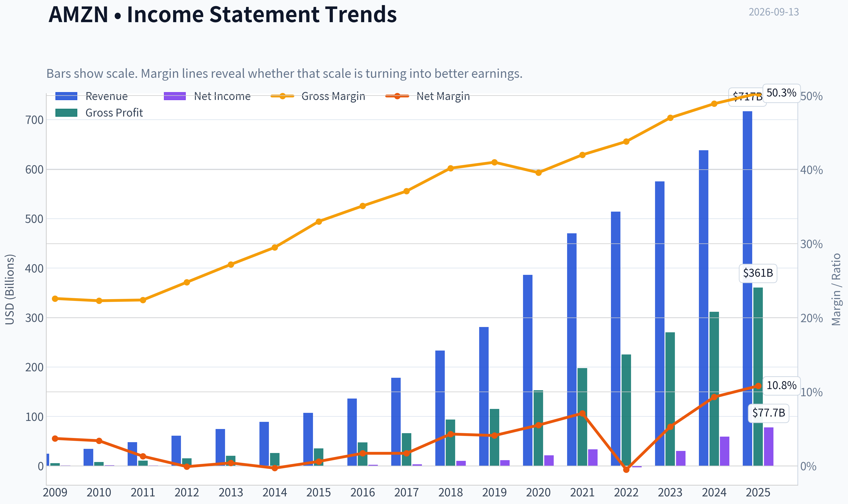Viewport: 848px width, 504px height.
Task: Click the 2025 net income bar
Action: click(769, 446)
